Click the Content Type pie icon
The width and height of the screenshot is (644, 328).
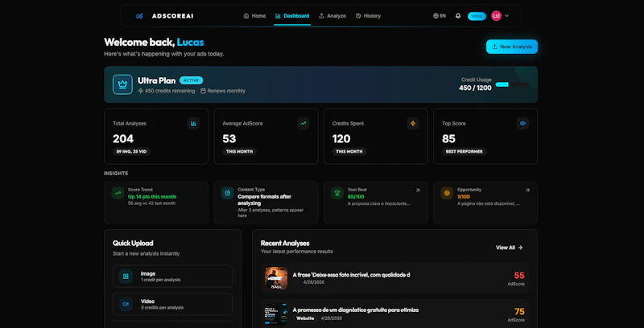[x=228, y=193]
